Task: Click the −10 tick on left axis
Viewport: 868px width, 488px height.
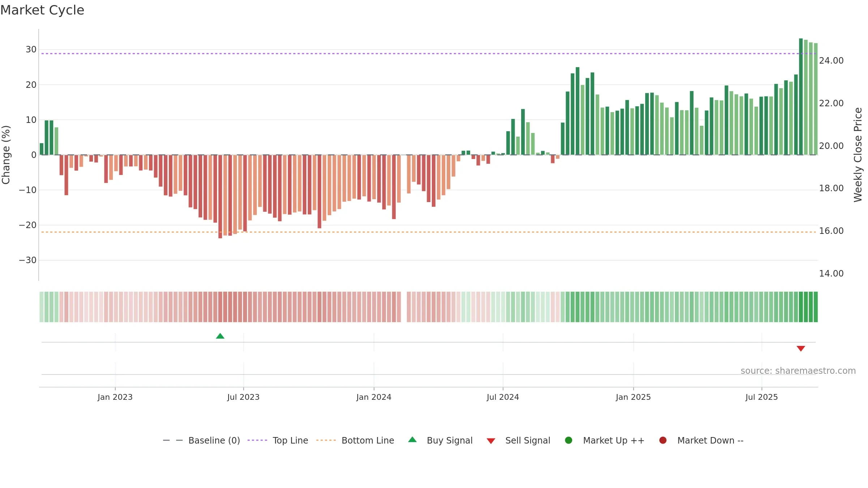Action: coord(28,190)
